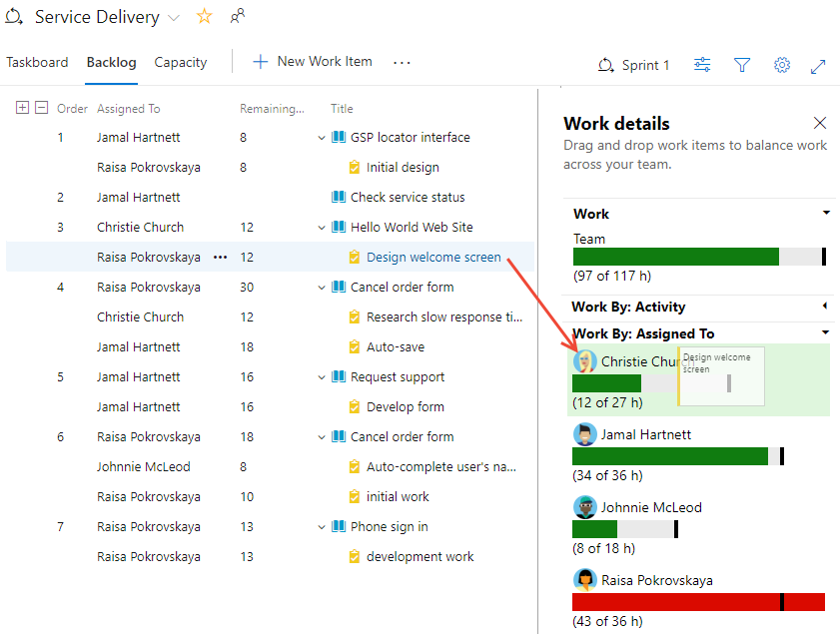Click the Azure Boards sprint icon top left
This screenshot has width=840, height=634.
click(x=14, y=16)
